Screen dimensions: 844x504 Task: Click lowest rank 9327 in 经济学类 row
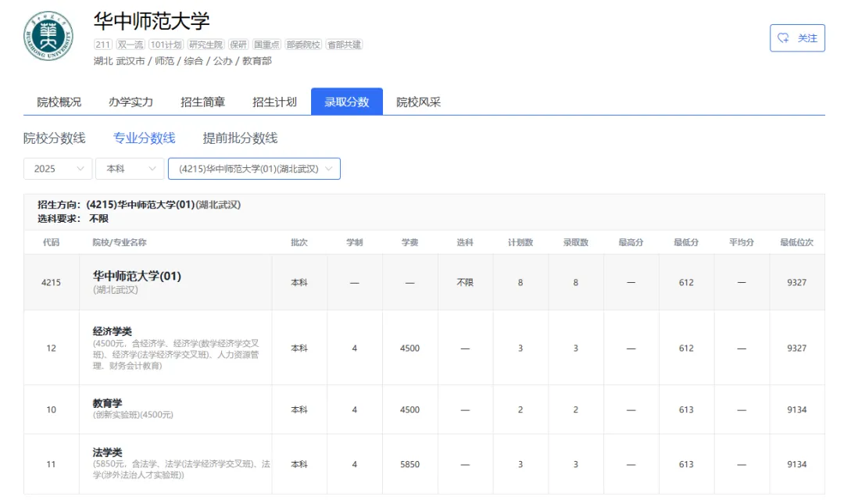tap(796, 348)
